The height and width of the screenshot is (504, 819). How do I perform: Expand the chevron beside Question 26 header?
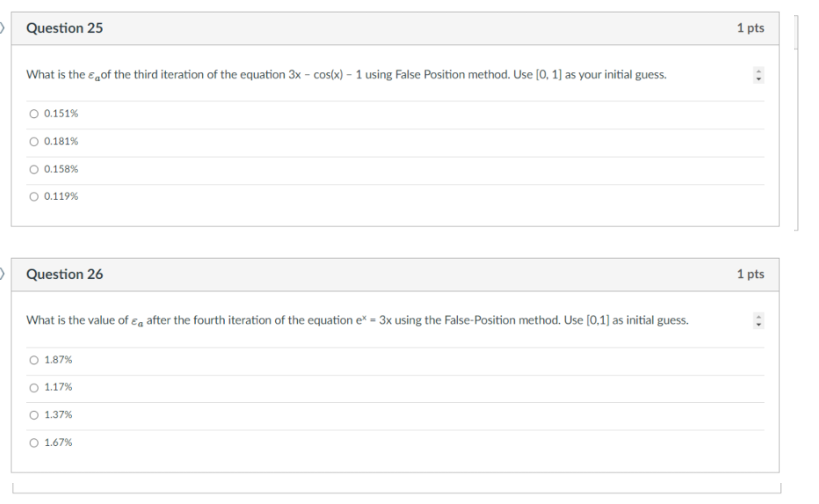pos(2,273)
